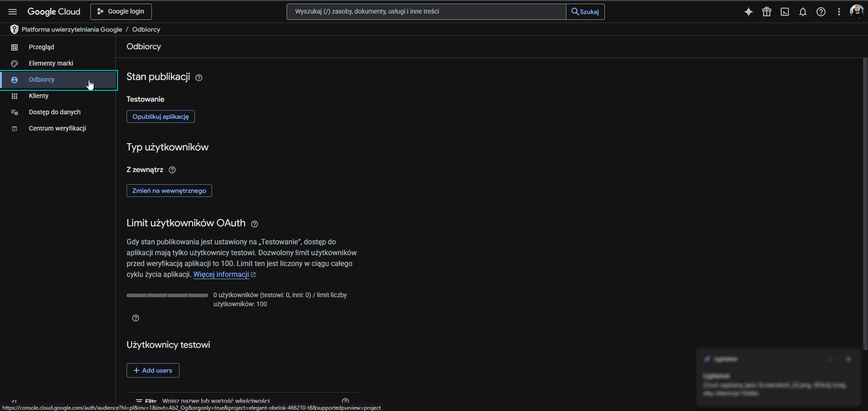This screenshot has width=868, height=411.
Task: Open the Google login project selector
Action: (121, 12)
